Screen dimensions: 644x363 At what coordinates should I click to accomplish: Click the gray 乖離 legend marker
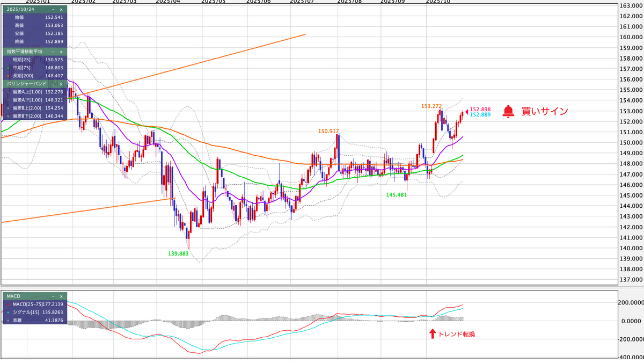point(8,321)
